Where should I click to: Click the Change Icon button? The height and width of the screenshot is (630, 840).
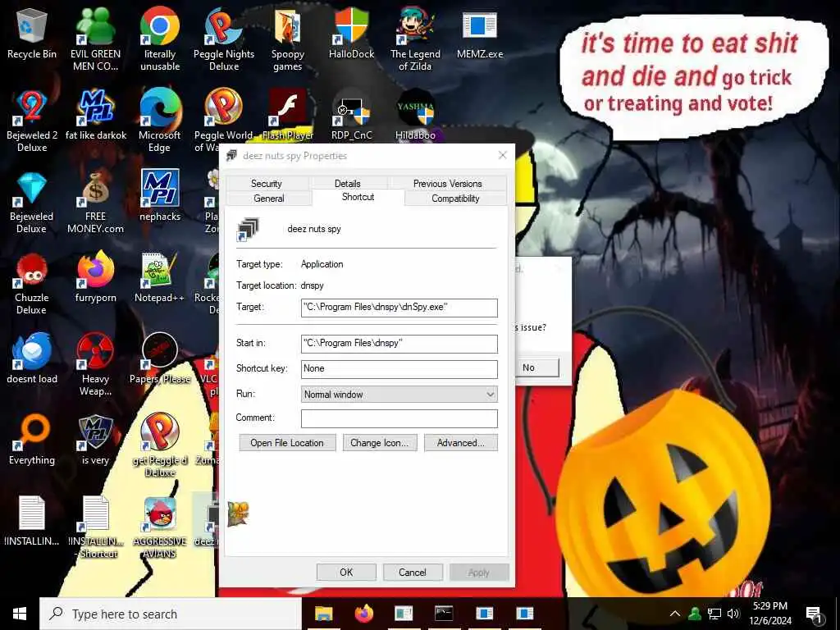click(x=379, y=443)
